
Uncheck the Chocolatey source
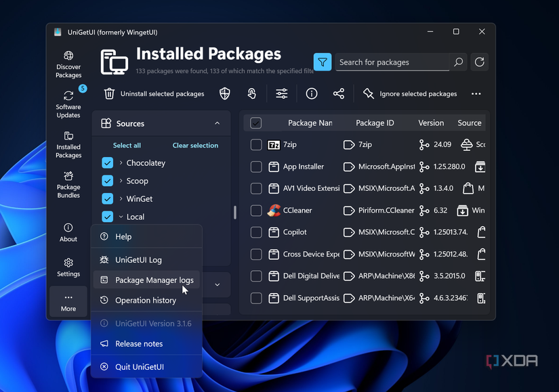click(109, 162)
